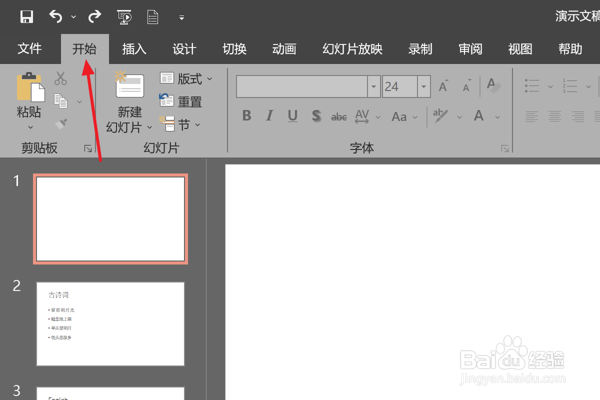This screenshot has width=600, height=400.
Task: Open the 帮助 tab
Action: coord(570,49)
